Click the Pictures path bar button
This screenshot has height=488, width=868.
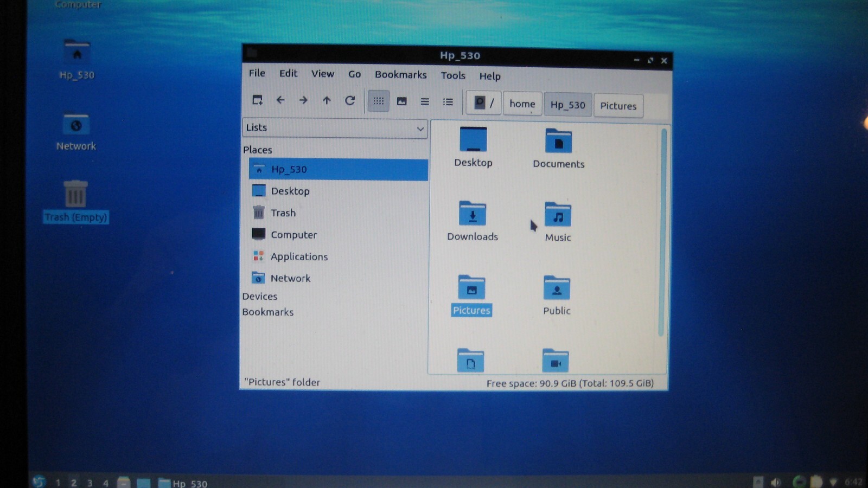coord(618,106)
